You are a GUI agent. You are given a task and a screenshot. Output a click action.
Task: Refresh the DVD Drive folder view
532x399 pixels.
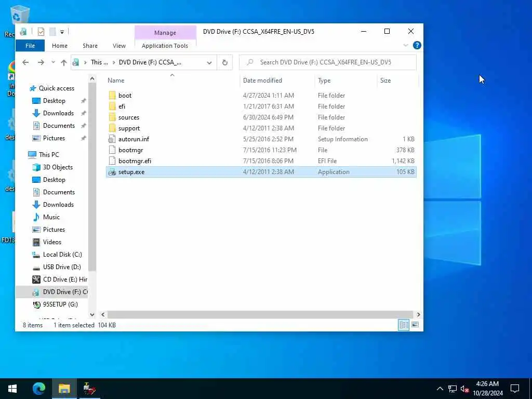[x=224, y=62]
